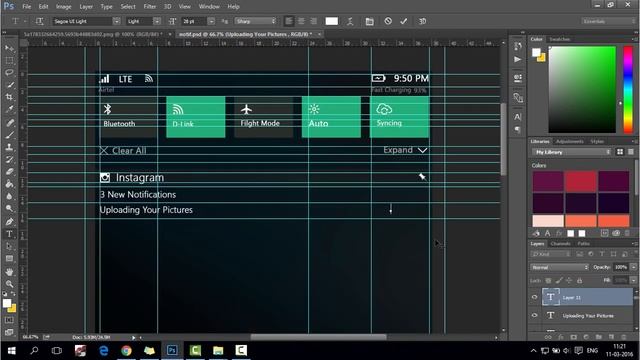Image resolution: width=640 pixels, height=360 pixels.
Task: Open the layer Kind filter dropdown
Action: coord(551,254)
